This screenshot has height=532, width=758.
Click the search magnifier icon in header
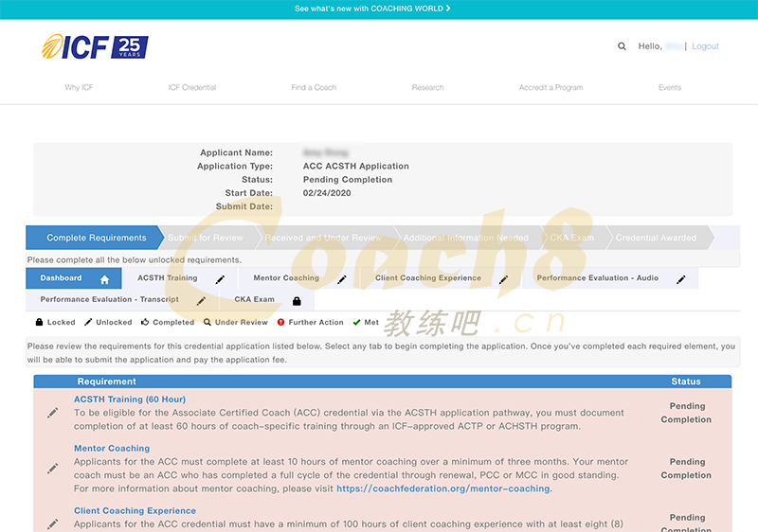click(622, 46)
